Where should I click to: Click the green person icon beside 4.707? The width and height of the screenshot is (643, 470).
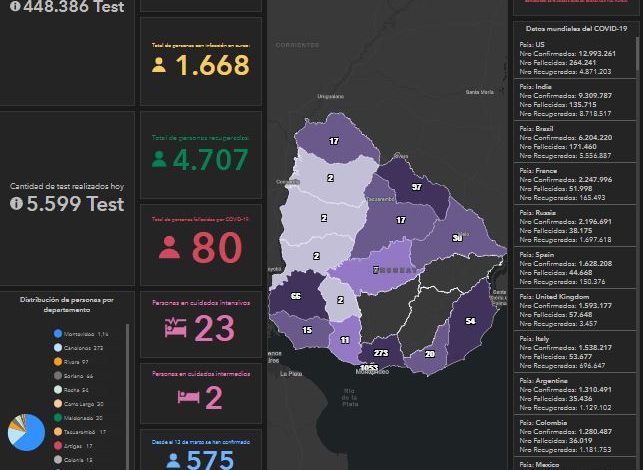(x=159, y=159)
